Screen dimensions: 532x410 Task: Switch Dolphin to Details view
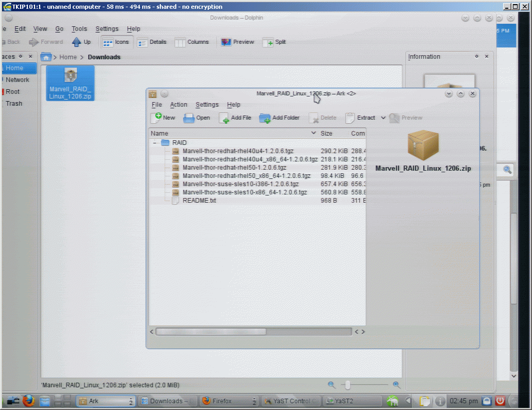(152, 42)
